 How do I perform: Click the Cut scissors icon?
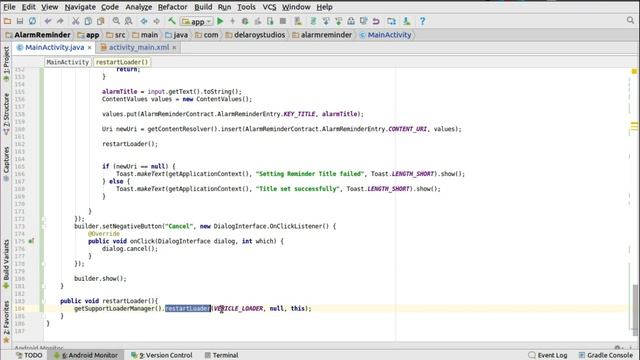[x=76, y=21]
